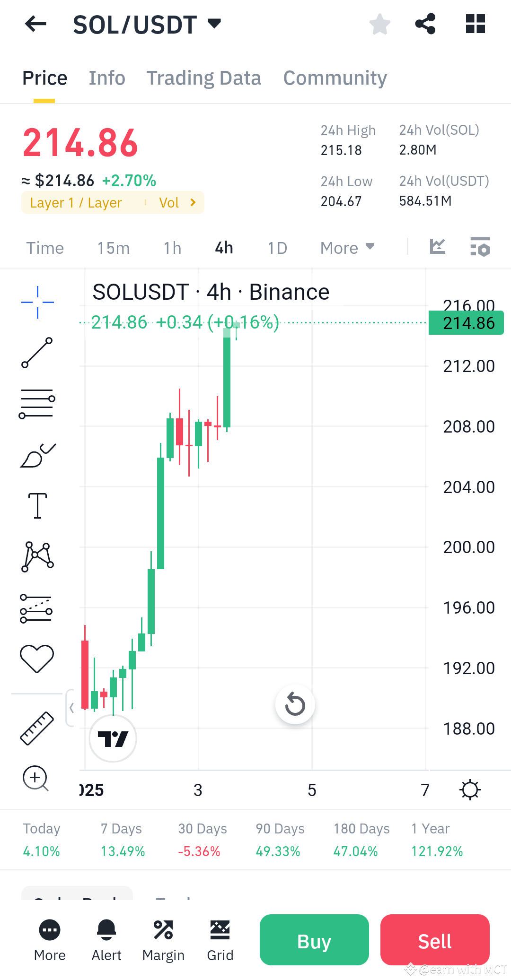Select the brush drawing tool
The width and height of the screenshot is (511, 980).
point(37,454)
